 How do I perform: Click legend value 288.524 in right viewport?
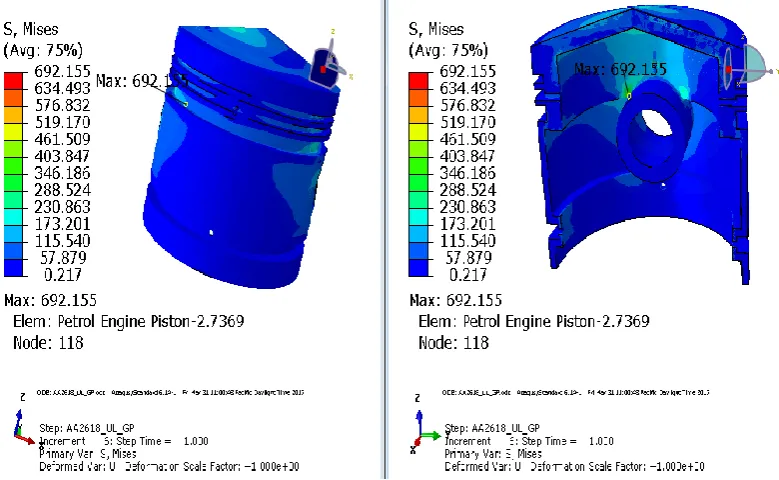tap(467, 190)
